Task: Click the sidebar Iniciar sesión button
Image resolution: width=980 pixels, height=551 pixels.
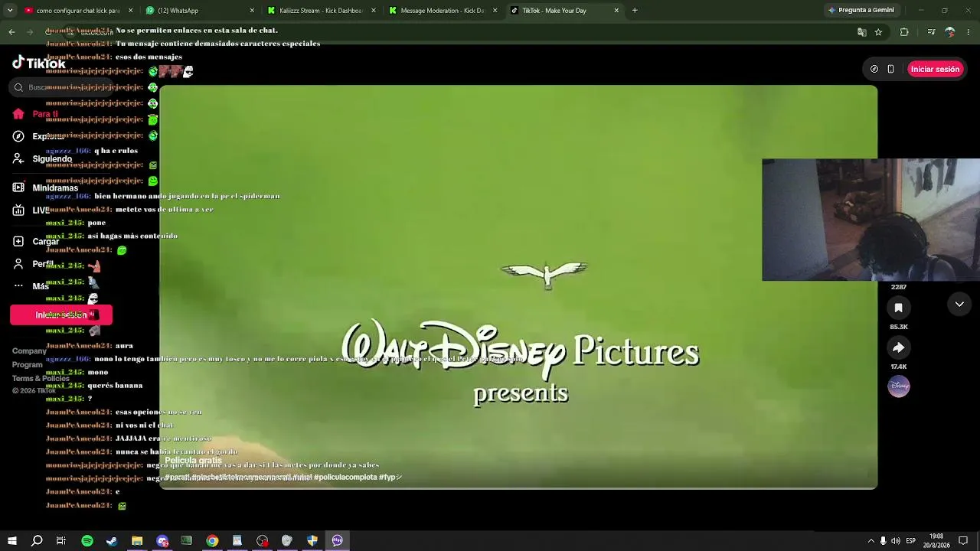Action: point(61,315)
